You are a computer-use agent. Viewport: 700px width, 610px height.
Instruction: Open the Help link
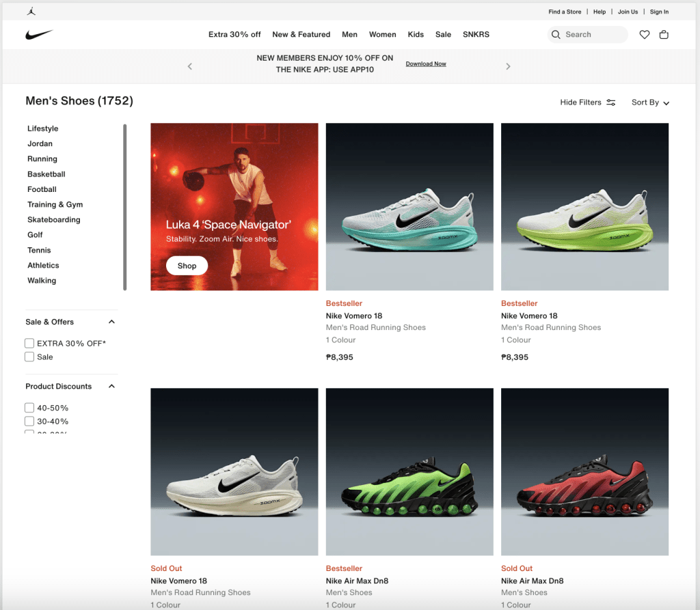pos(600,12)
